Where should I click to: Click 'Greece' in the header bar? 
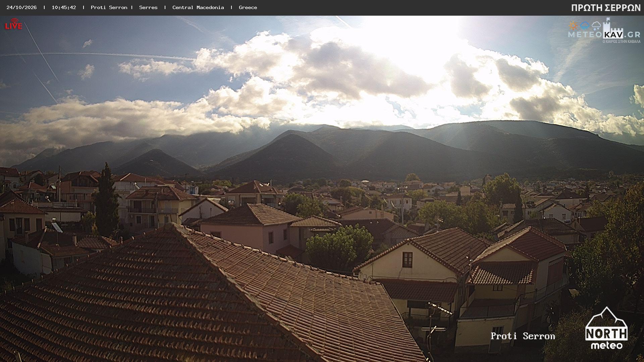point(248,7)
